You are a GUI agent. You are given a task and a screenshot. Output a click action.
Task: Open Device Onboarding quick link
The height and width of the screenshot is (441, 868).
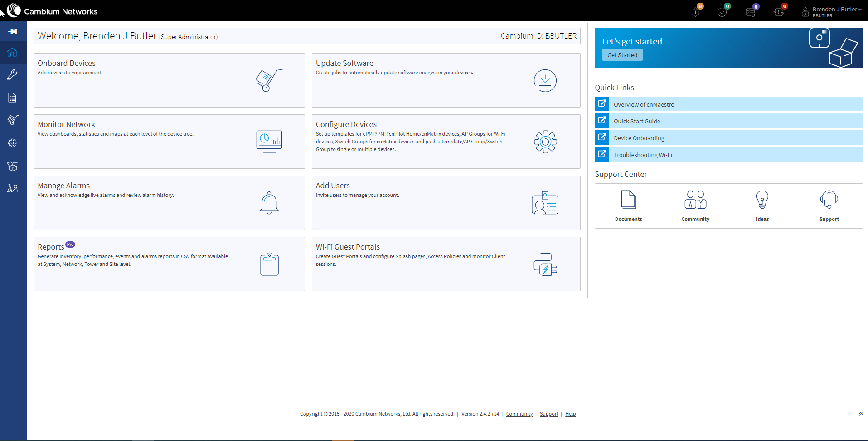(729, 137)
